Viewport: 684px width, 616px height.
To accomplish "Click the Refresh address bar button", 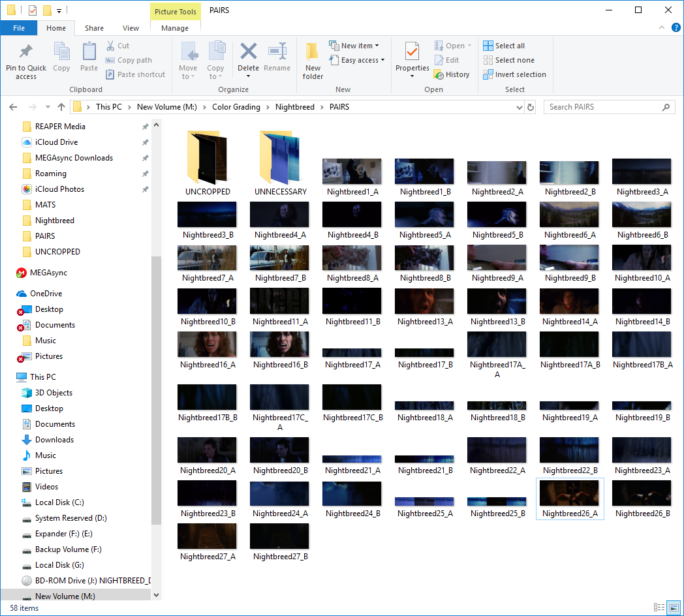I will click(531, 107).
